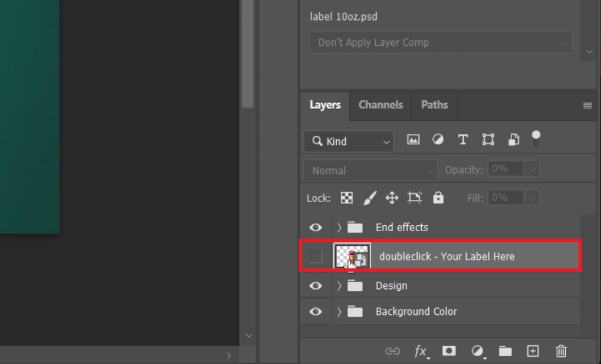Open the Opacity slider dropdown arrow
Viewport: 601px width, 364px height.
click(x=533, y=169)
